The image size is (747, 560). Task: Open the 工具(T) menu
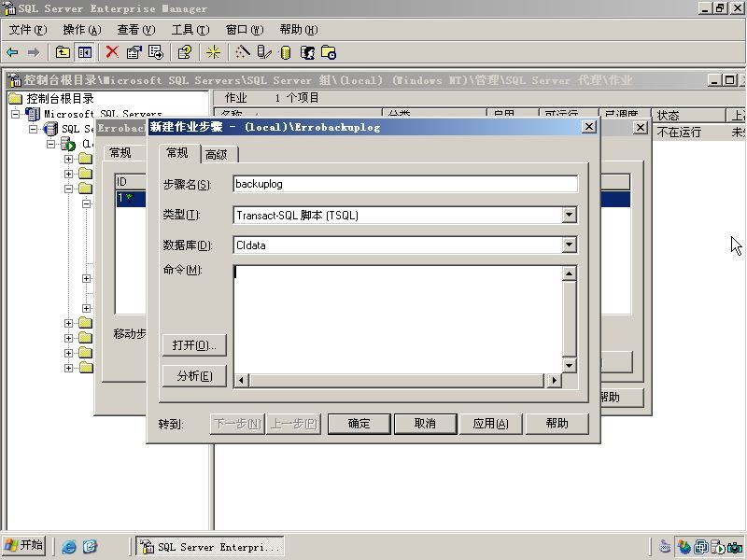(190, 30)
